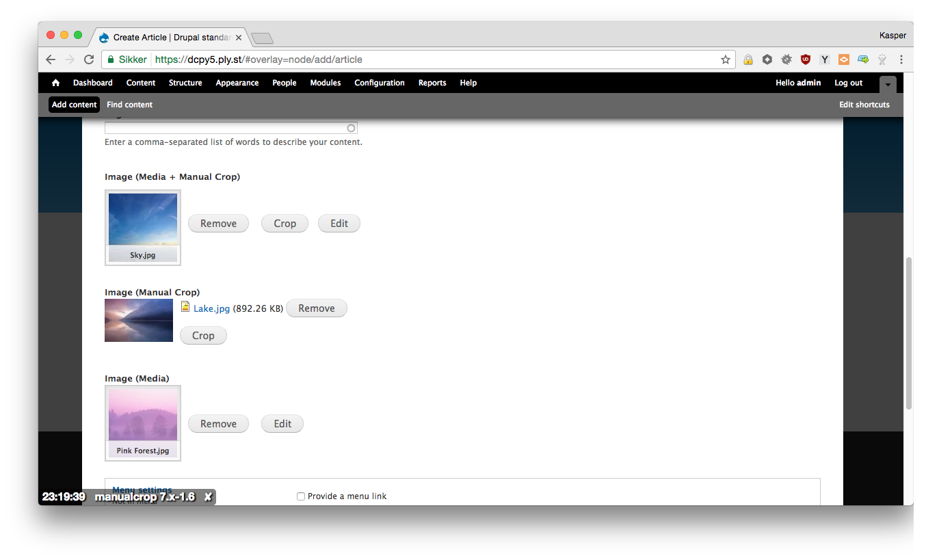Open the Structure admin menu
The height and width of the screenshot is (560, 952).
[185, 83]
